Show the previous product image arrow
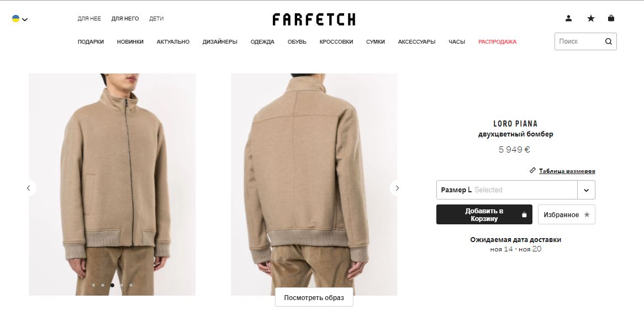 [x=28, y=188]
